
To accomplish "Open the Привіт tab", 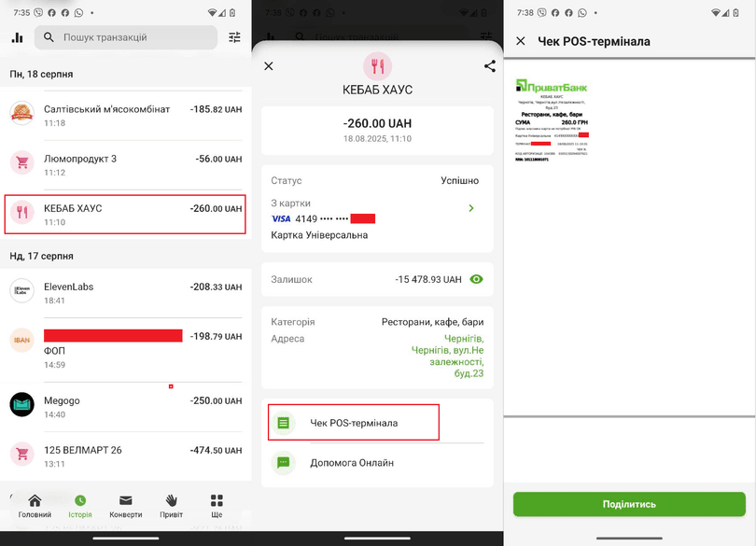I will point(172,506).
